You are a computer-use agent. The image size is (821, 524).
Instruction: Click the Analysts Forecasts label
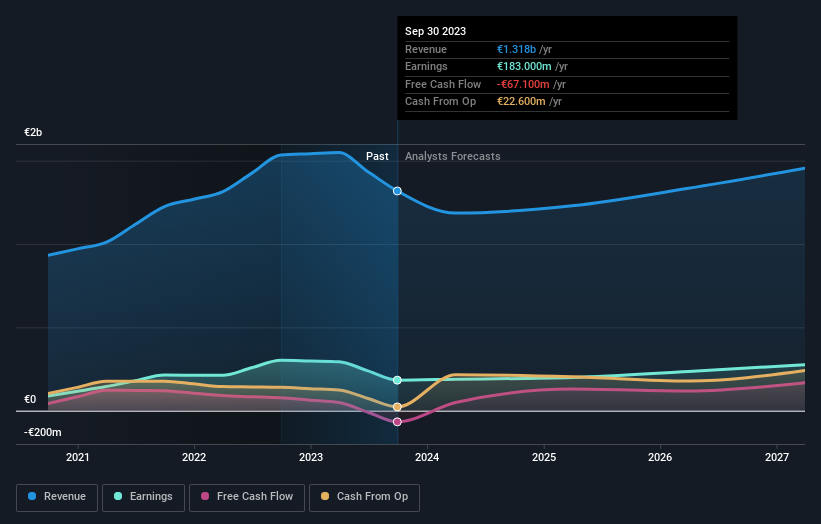(x=452, y=157)
